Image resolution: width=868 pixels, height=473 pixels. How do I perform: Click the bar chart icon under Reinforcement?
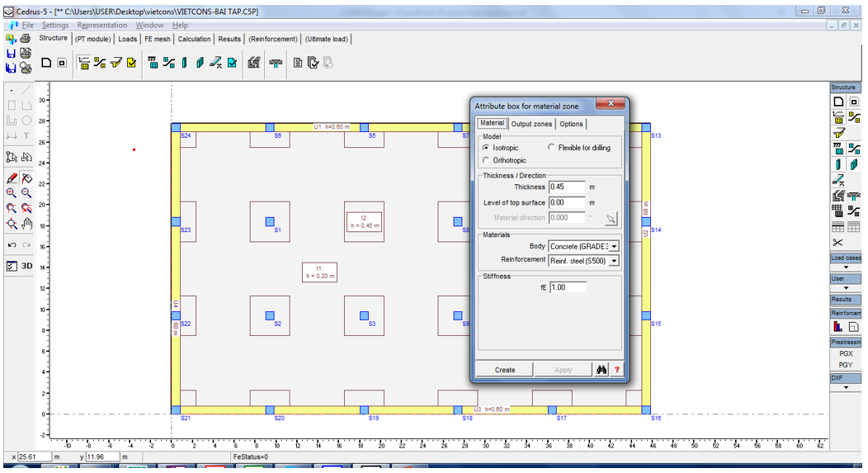click(x=837, y=328)
